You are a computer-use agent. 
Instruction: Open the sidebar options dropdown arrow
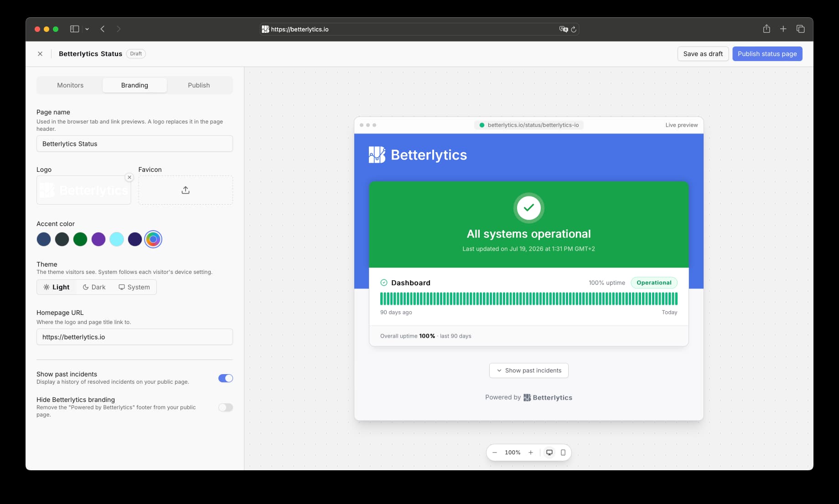click(87, 29)
